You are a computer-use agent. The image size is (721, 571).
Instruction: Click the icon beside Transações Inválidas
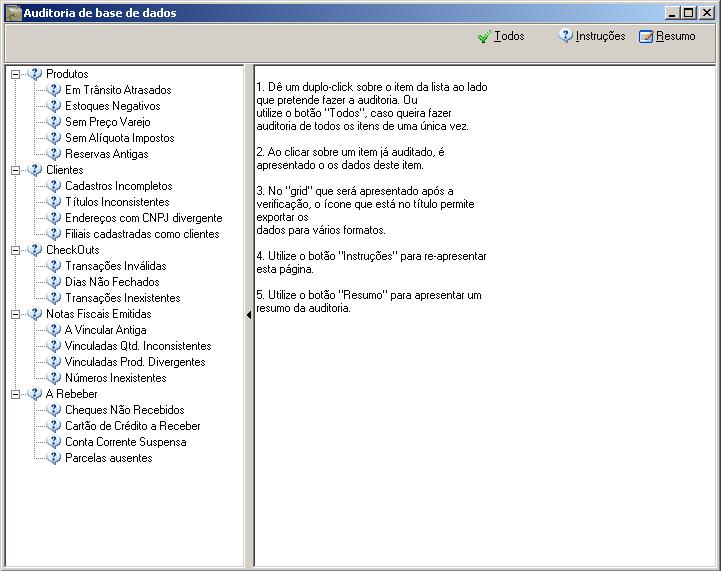tap(53, 266)
